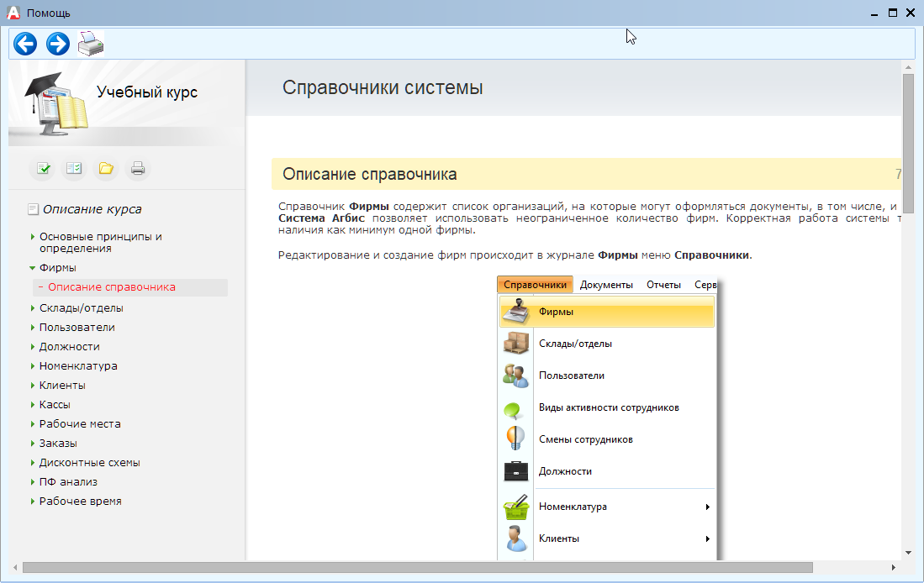Open Номенклатура submenu arrow

pos(708,507)
